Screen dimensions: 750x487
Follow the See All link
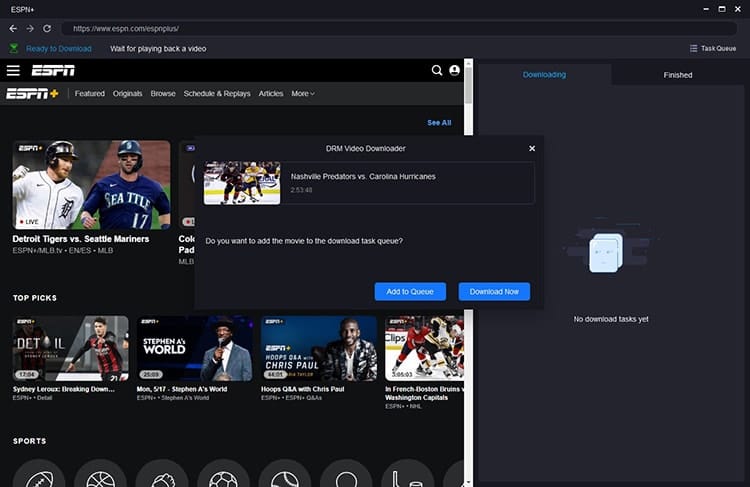coord(439,123)
